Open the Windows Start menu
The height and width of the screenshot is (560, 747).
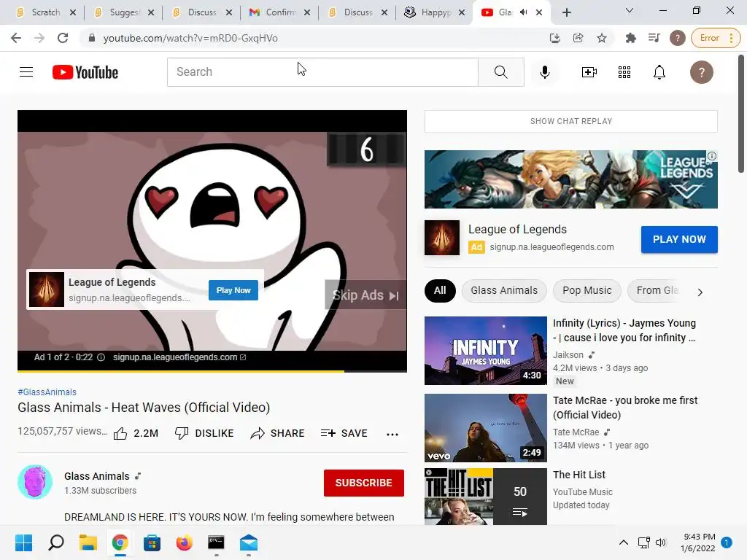click(x=23, y=542)
